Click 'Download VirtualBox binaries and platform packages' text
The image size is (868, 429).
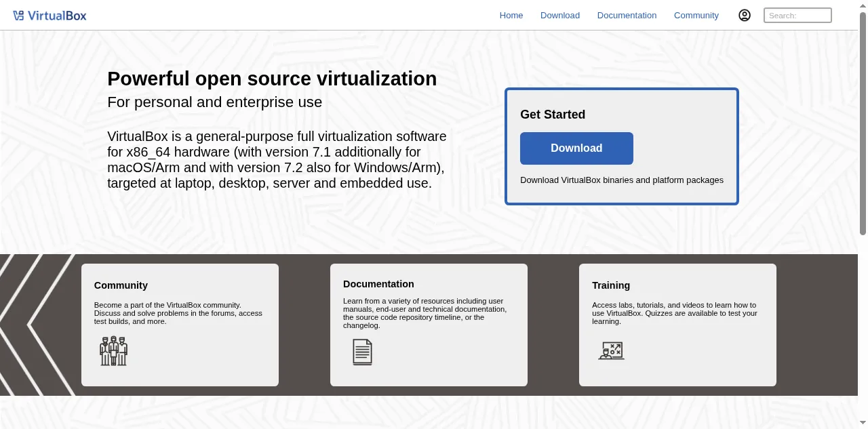(x=622, y=180)
